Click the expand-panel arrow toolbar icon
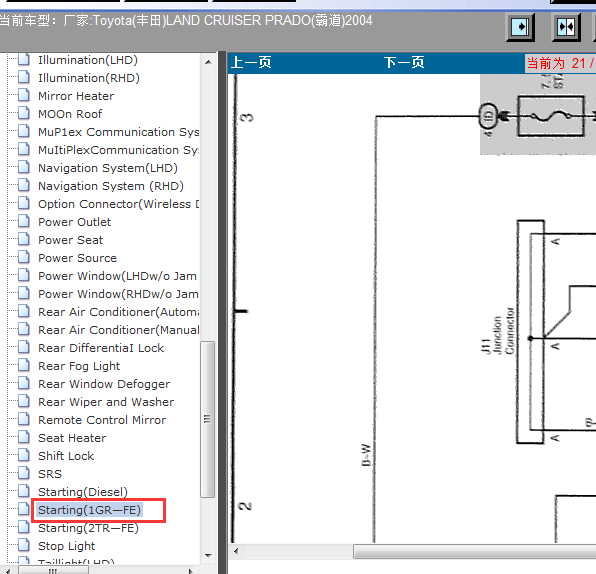This screenshot has height=574, width=596. click(520, 27)
